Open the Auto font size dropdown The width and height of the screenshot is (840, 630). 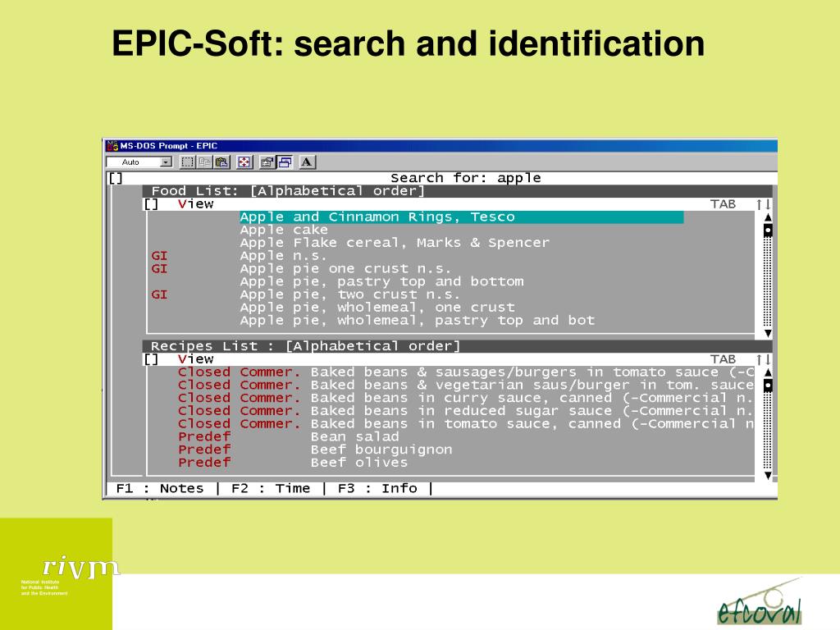[166, 162]
